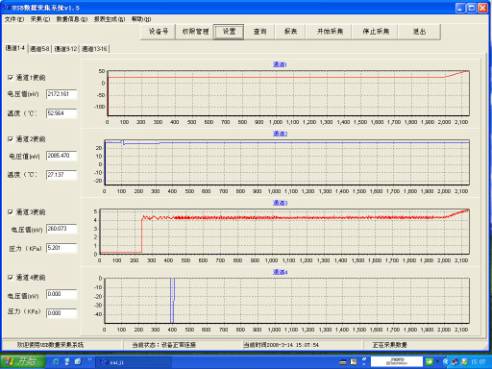Click channel 1 voltage value field
Viewport: 492px width, 369px height.
click(61, 94)
